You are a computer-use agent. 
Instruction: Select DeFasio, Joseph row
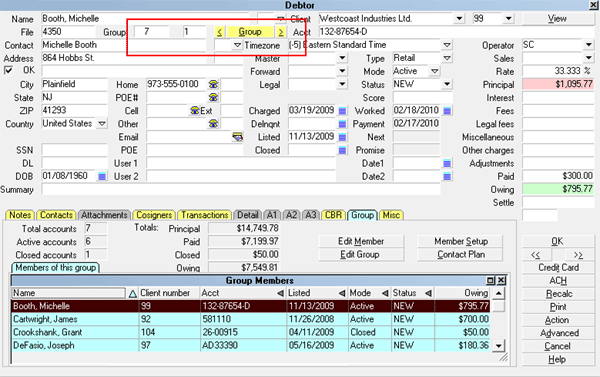tap(251, 346)
